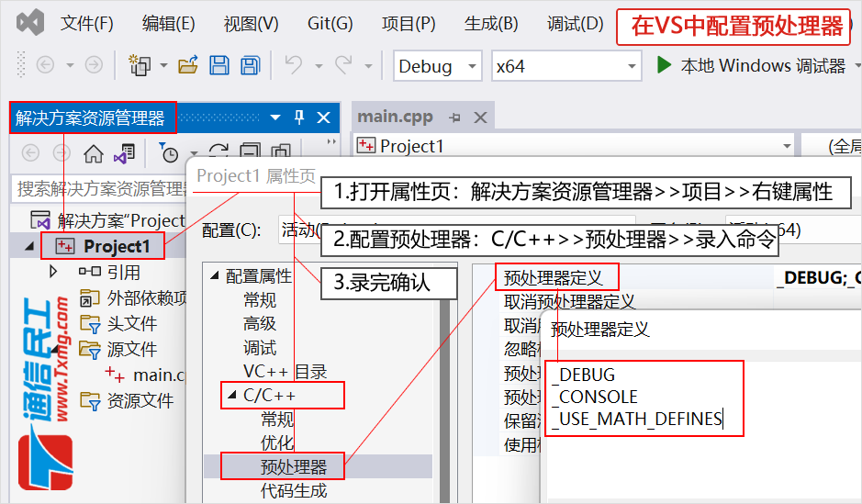Select the 调试 property page
The width and height of the screenshot is (862, 504).
click(x=260, y=348)
